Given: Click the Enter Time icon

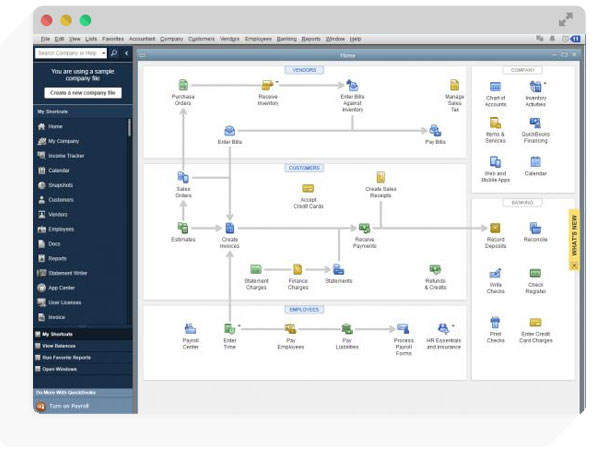Looking at the screenshot, I should (230, 329).
